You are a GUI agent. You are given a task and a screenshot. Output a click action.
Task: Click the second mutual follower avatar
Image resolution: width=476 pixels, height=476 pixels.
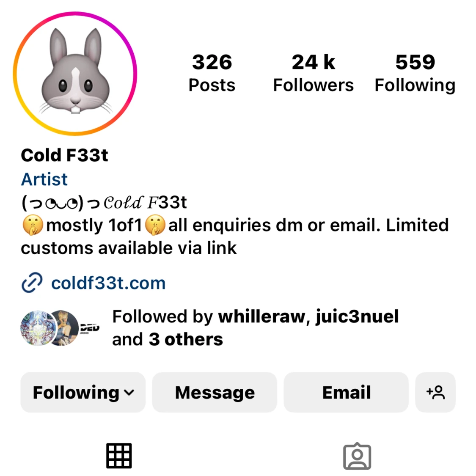[64, 328]
